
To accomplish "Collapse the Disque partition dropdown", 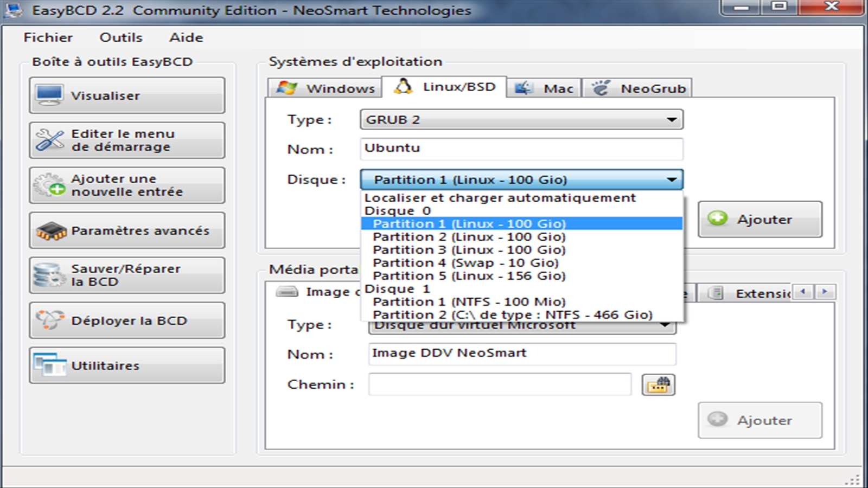I will click(521, 179).
